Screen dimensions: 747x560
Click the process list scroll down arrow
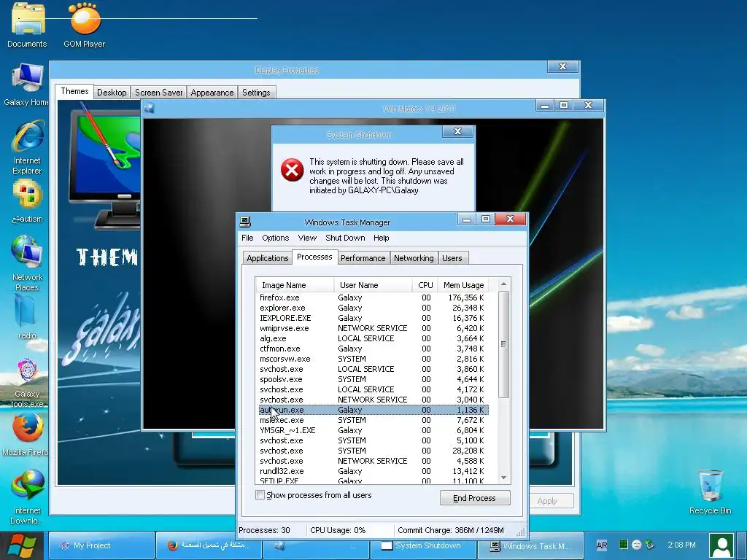pyautogui.click(x=503, y=478)
